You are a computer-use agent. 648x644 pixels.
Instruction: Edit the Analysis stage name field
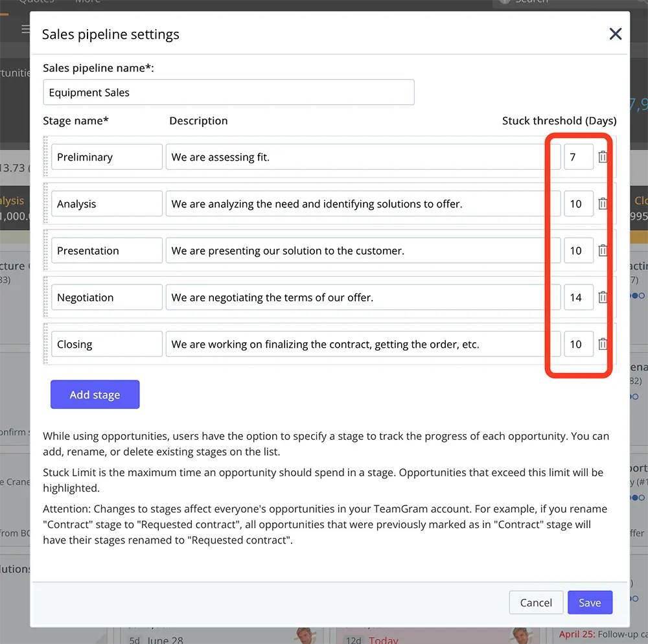coord(106,203)
